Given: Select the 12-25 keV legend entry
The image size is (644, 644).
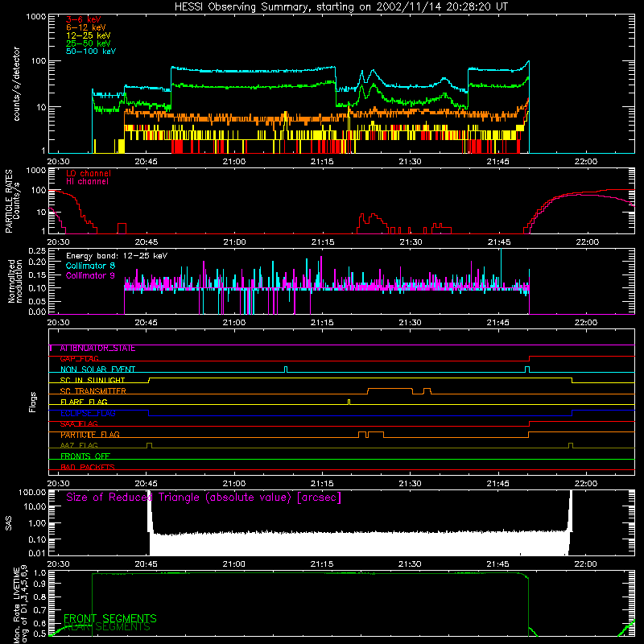Looking at the screenshot, I should click(x=88, y=35).
